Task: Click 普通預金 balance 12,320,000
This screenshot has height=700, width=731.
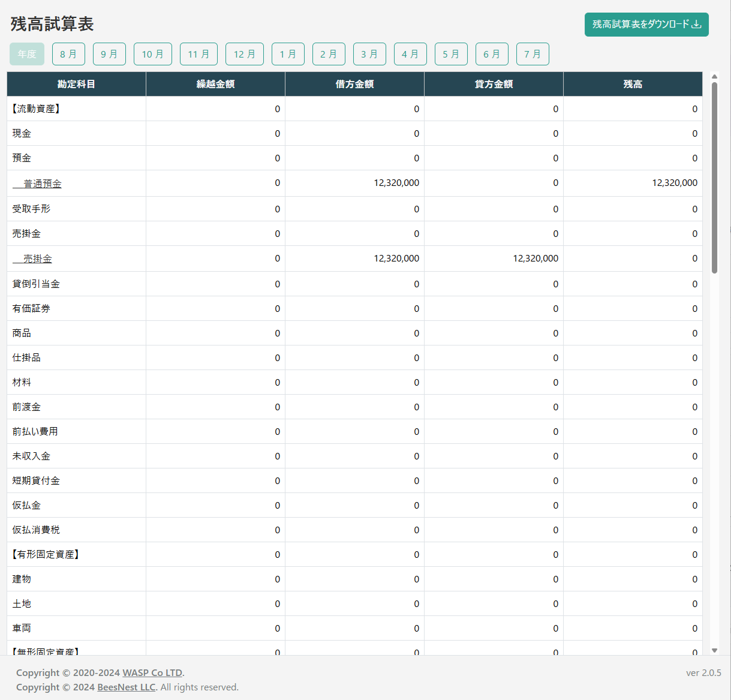Action: point(675,182)
